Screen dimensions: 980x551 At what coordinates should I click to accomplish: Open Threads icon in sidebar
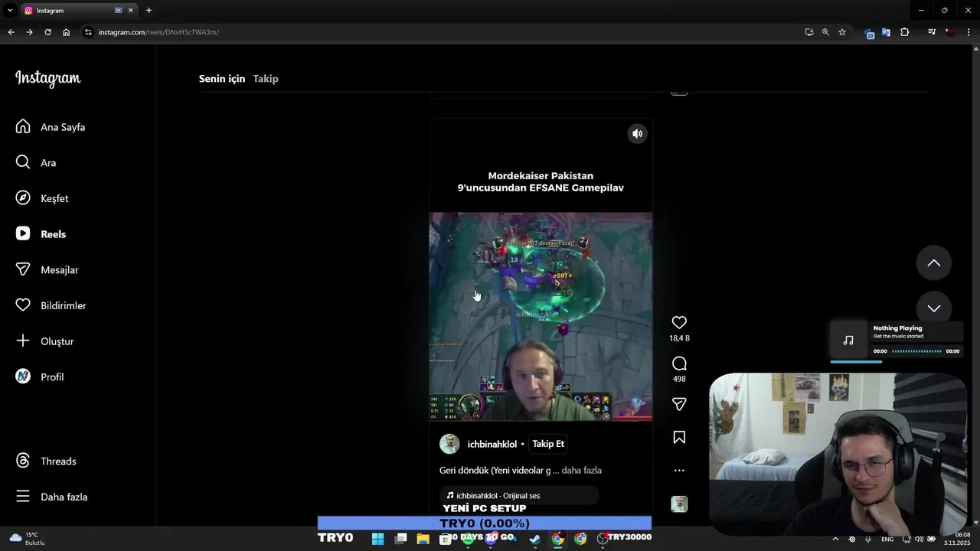click(x=23, y=461)
